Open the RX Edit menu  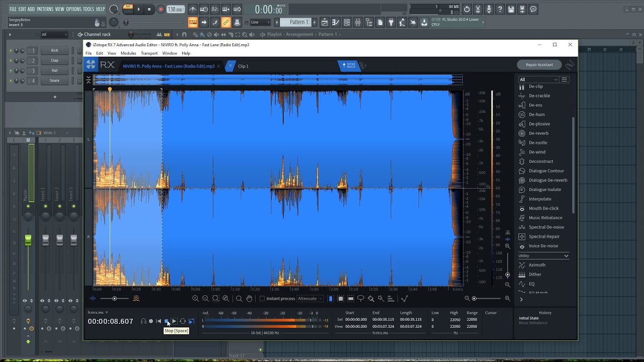(x=100, y=53)
